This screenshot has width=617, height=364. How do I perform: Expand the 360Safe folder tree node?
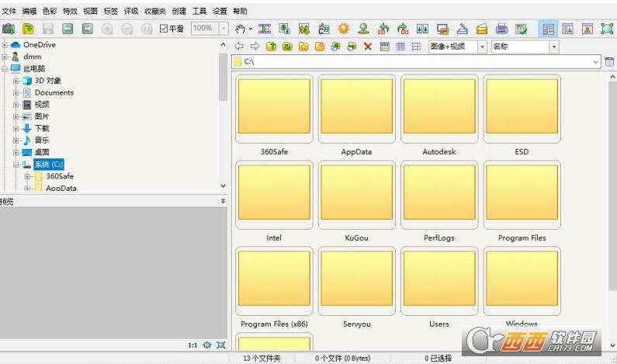(x=27, y=176)
